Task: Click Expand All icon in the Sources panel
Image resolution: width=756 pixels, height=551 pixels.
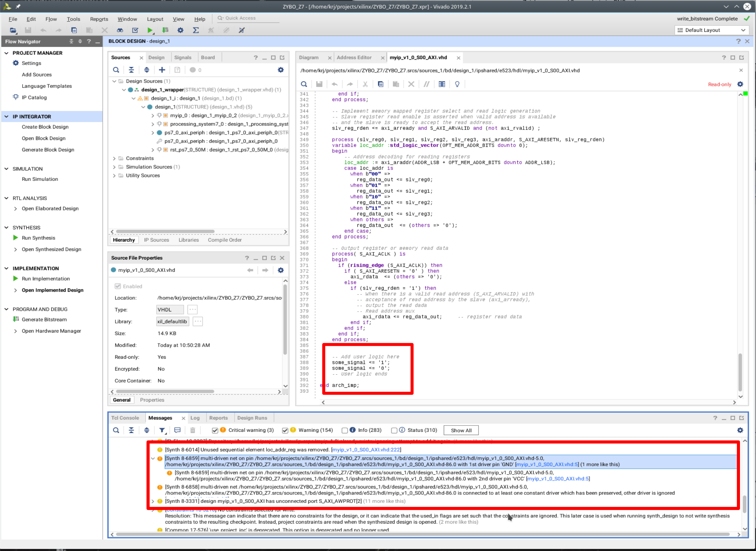Action: click(147, 70)
